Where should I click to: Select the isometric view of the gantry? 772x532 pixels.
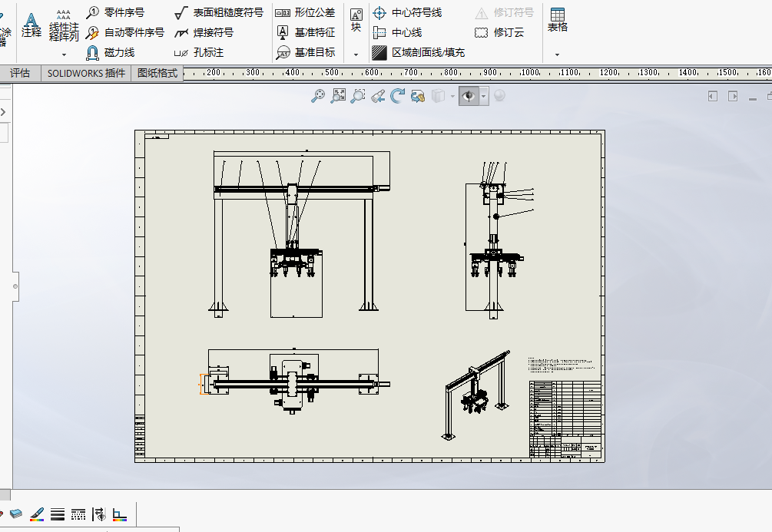(476, 395)
